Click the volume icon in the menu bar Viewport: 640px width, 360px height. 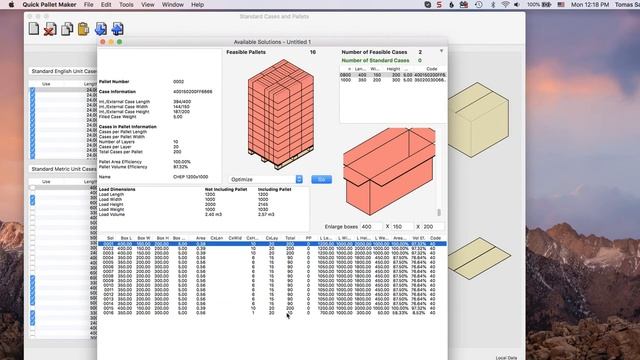pyautogui.click(x=517, y=4)
